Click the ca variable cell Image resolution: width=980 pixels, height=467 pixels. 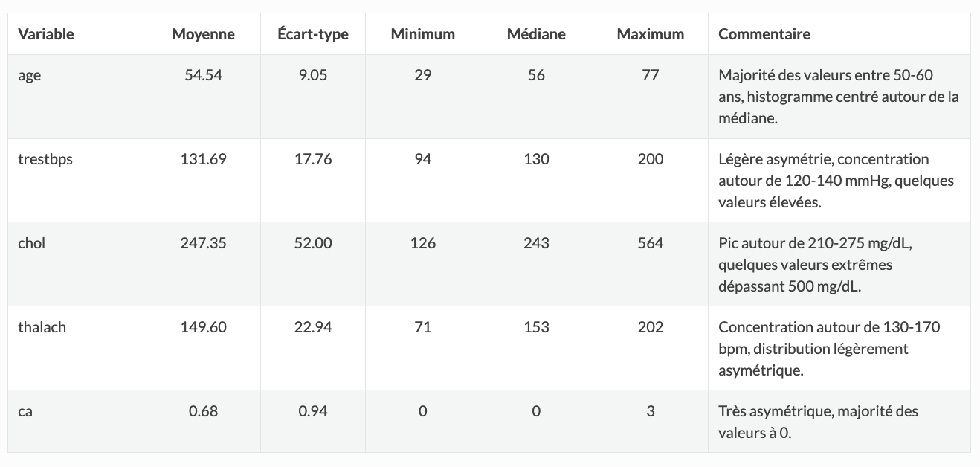point(25,411)
